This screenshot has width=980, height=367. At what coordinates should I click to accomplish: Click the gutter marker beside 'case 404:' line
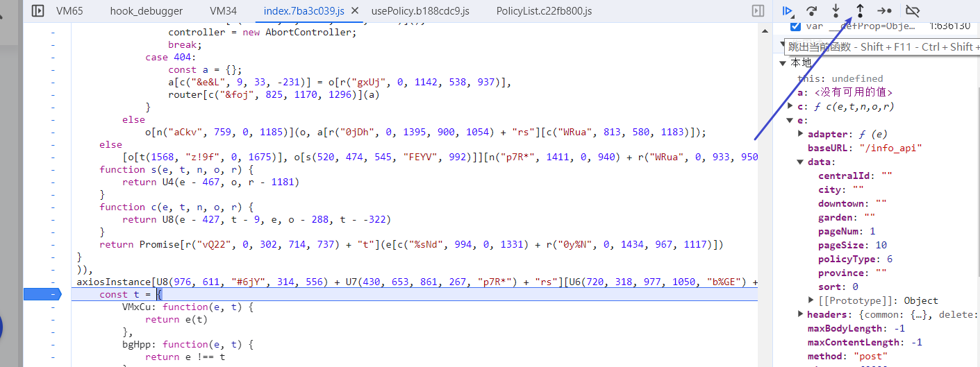point(53,58)
